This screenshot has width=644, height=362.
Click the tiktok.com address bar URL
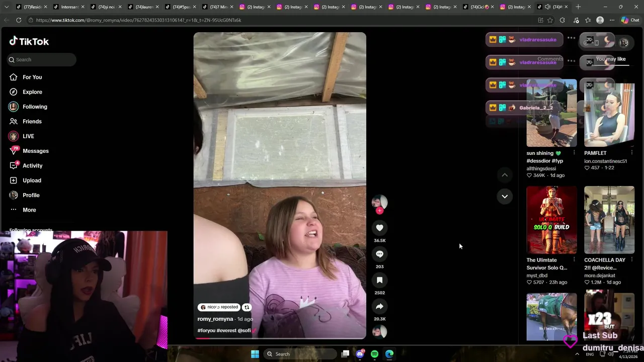[138, 20]
